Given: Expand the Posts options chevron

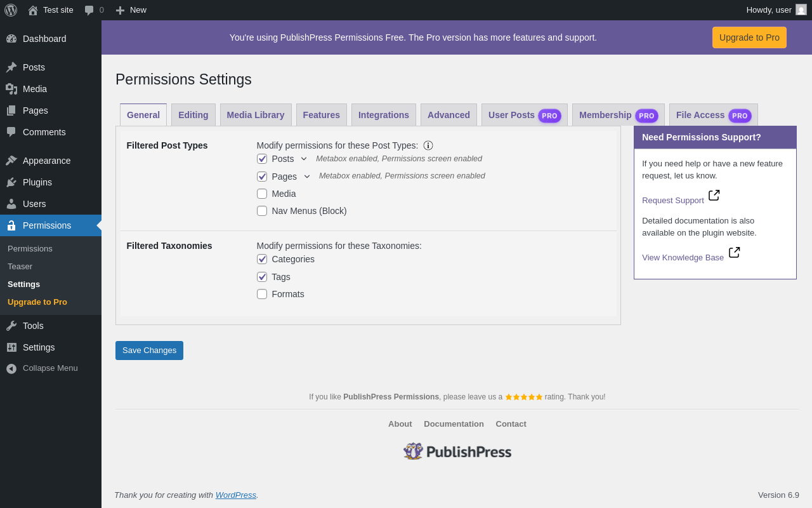Looking at the screenshot, I should pyautogui.click(x=304, y=159).
